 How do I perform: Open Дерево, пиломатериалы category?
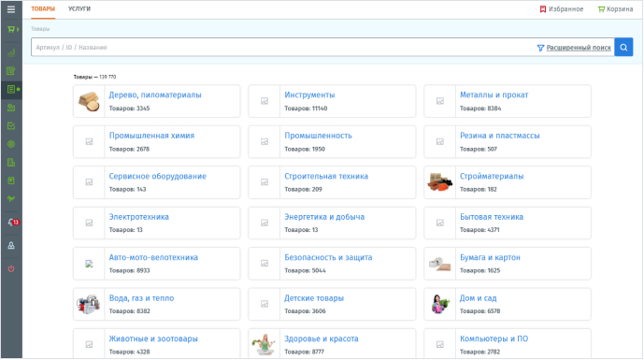pyautogui.click(x=155, y=95)
